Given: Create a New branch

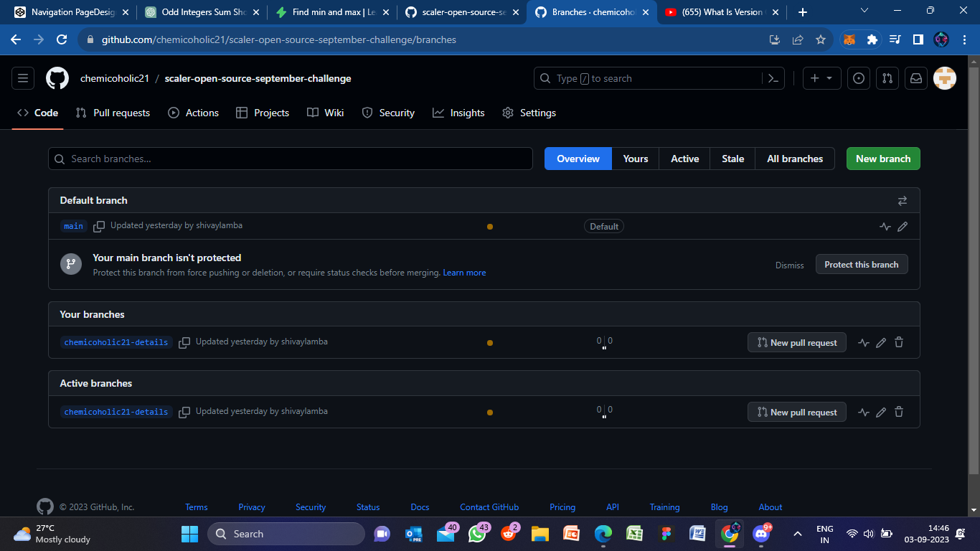Looking at the screenshot, I should 883,159.
